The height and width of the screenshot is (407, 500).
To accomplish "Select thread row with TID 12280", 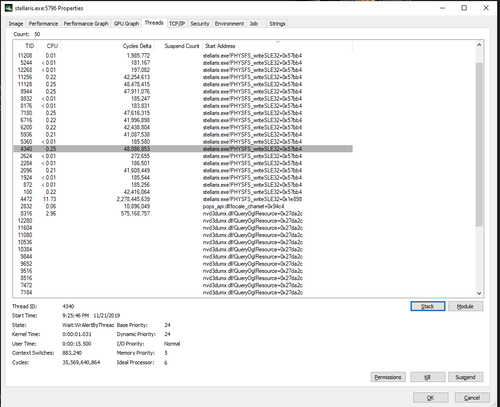I will click(x=183, y=221).
